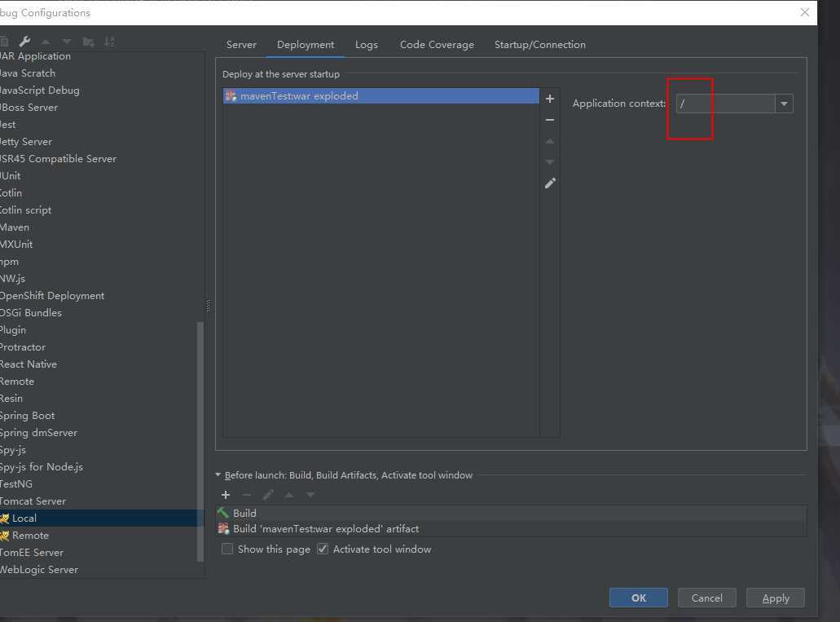
Task: Move artifact down in deployment list
Action: point(550,162)
